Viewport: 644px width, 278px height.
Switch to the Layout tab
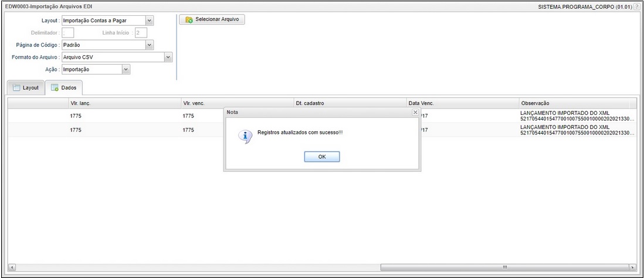(26, 88)
